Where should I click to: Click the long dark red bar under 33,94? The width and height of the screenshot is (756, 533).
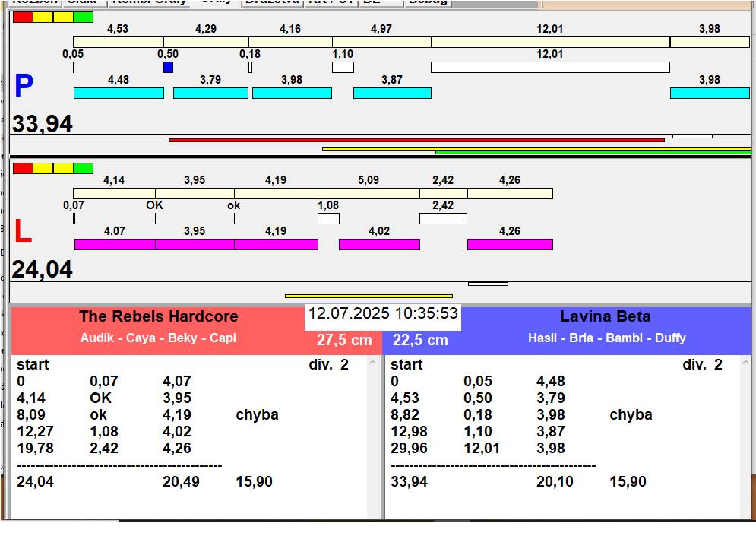click(416, 140)
